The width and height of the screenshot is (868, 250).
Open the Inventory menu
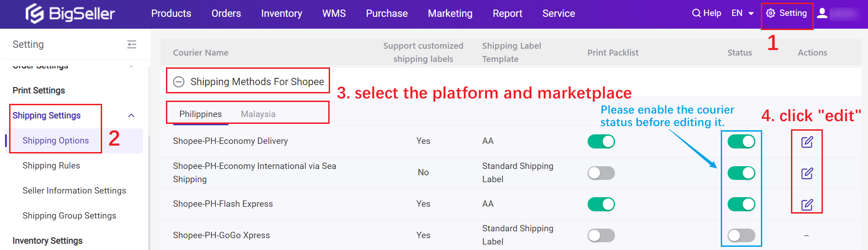click(282, 14)
